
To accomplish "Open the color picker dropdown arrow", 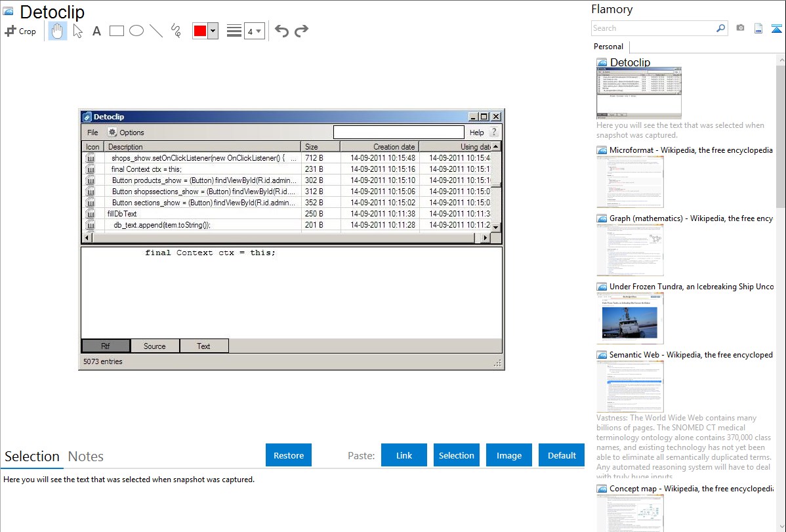I will [213, 31].
